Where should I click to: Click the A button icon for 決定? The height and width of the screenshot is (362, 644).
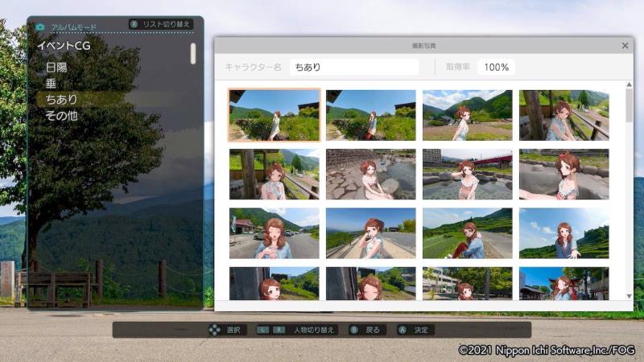(x=402, y=330)
